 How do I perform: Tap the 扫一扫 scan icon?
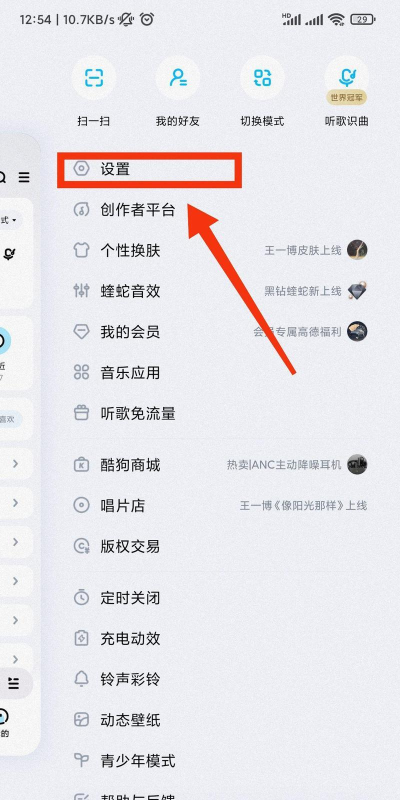coord(94,78)
